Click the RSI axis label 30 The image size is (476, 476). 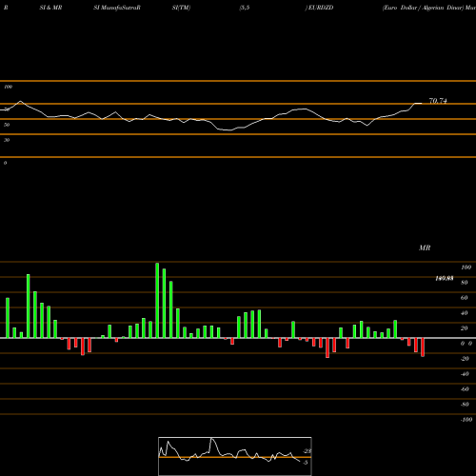pyautogui.click(x=7, y=140)
